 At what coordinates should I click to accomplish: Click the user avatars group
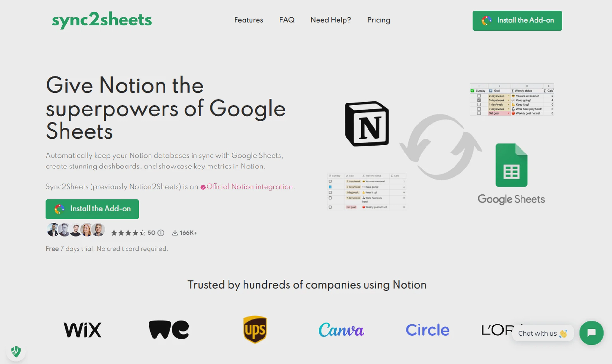[76, 230]
